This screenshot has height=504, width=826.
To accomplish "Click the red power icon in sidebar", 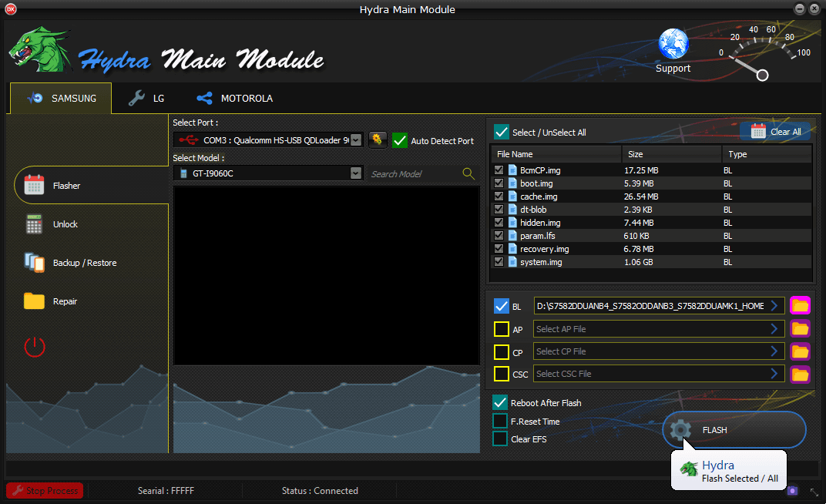I will tap(35, 347).
